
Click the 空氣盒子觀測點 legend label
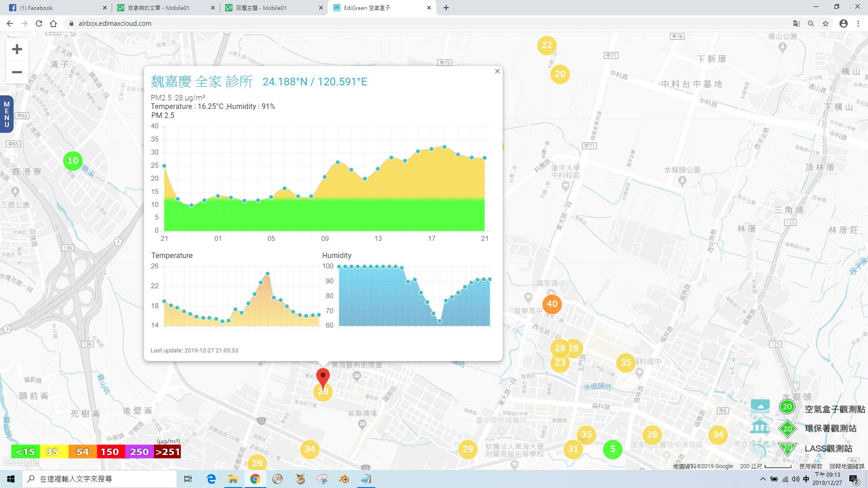pos(835,409)
